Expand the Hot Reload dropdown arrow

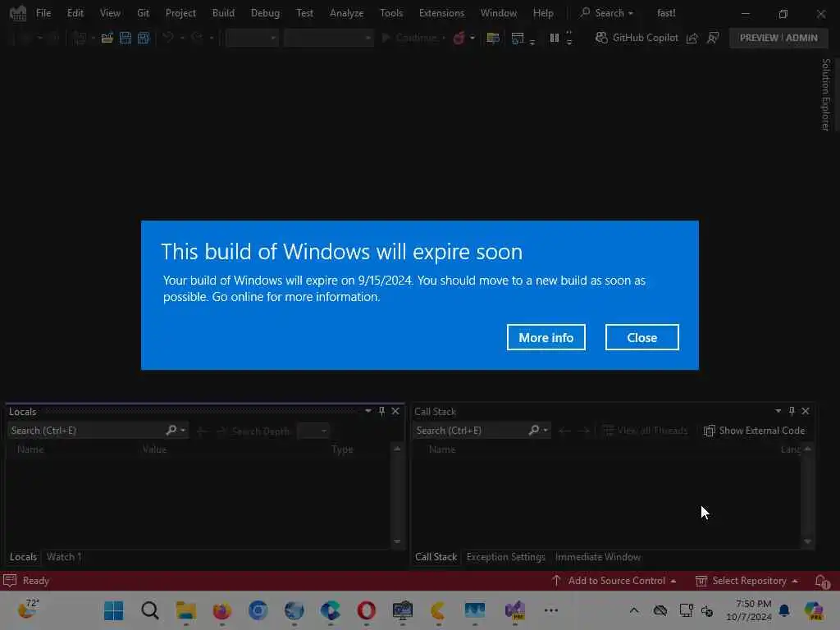[472, 38]
